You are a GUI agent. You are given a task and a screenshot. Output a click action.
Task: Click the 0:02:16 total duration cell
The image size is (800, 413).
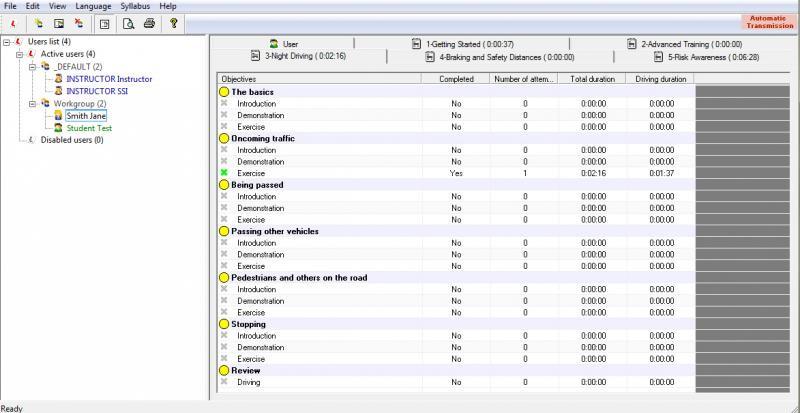593,173
